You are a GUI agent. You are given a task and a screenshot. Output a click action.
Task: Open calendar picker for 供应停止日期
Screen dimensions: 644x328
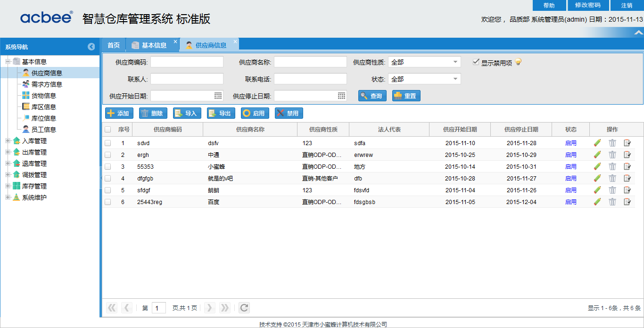pos(342,96)
